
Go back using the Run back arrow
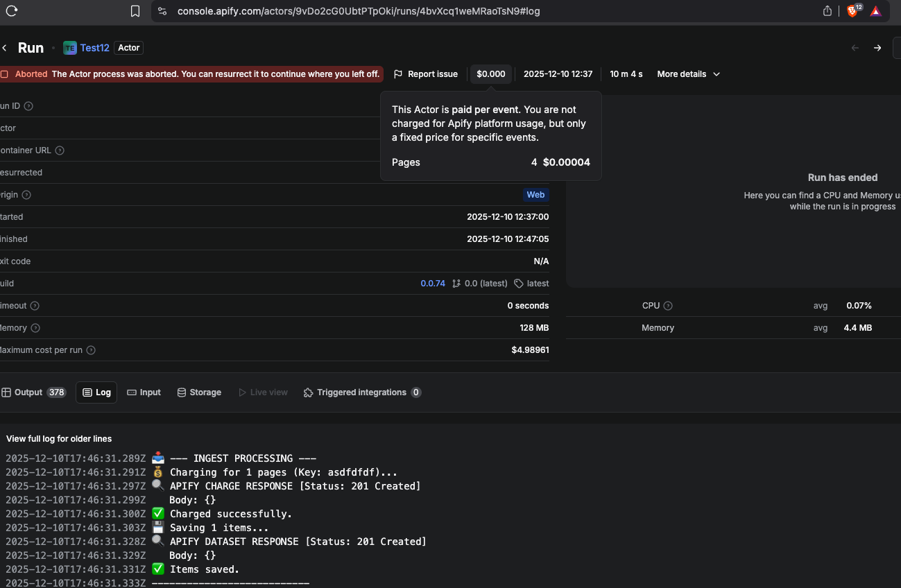pos(5,48)
